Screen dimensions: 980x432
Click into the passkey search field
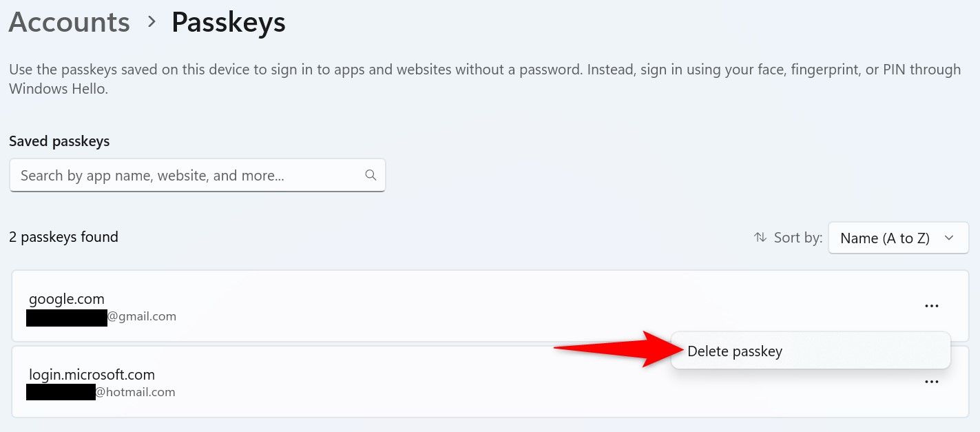tap(172, 175)
